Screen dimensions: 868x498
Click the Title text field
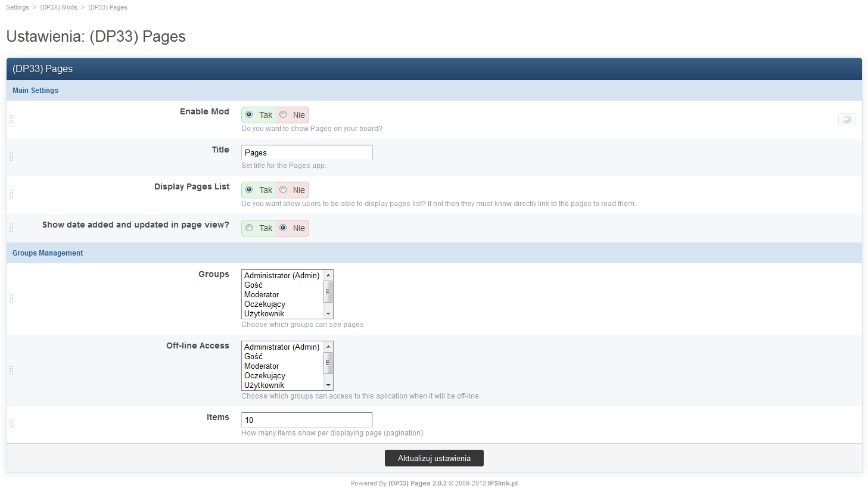pos(306,152)
